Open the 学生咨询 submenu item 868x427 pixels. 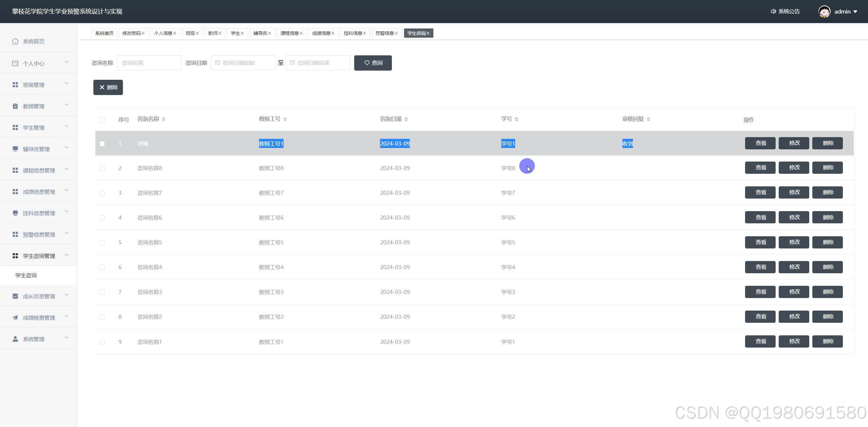click(x=26, y=275)
